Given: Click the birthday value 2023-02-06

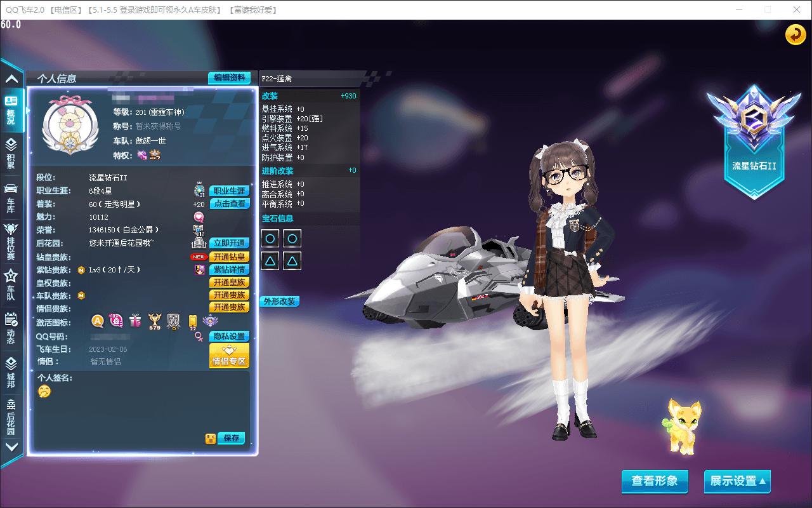Looking at the screenshot, I should click(x=108, y=349).
